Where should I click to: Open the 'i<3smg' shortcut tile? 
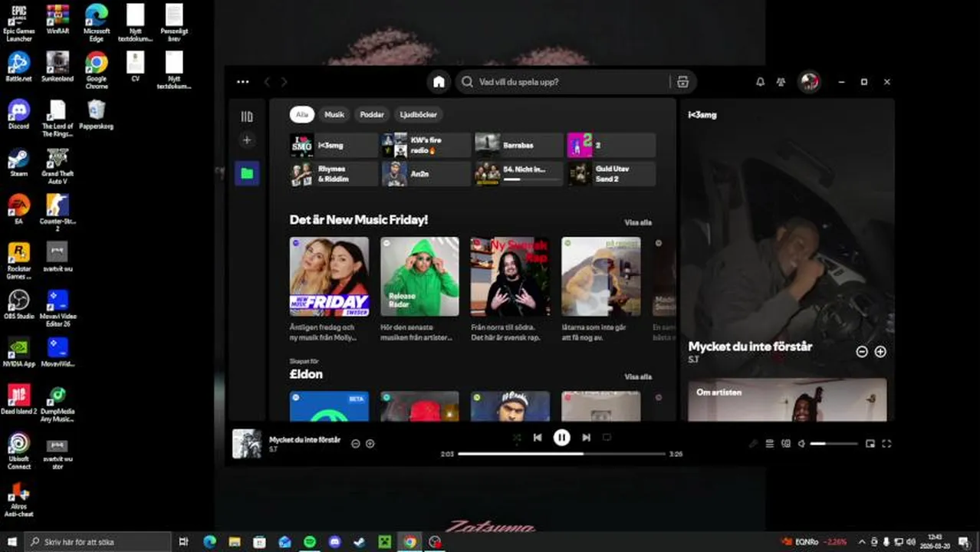tap(334, 145)
